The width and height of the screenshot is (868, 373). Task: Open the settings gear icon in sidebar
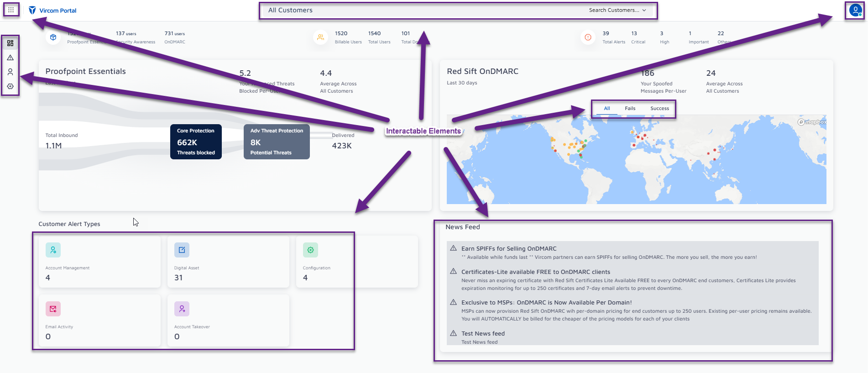[x=10, y=86]
